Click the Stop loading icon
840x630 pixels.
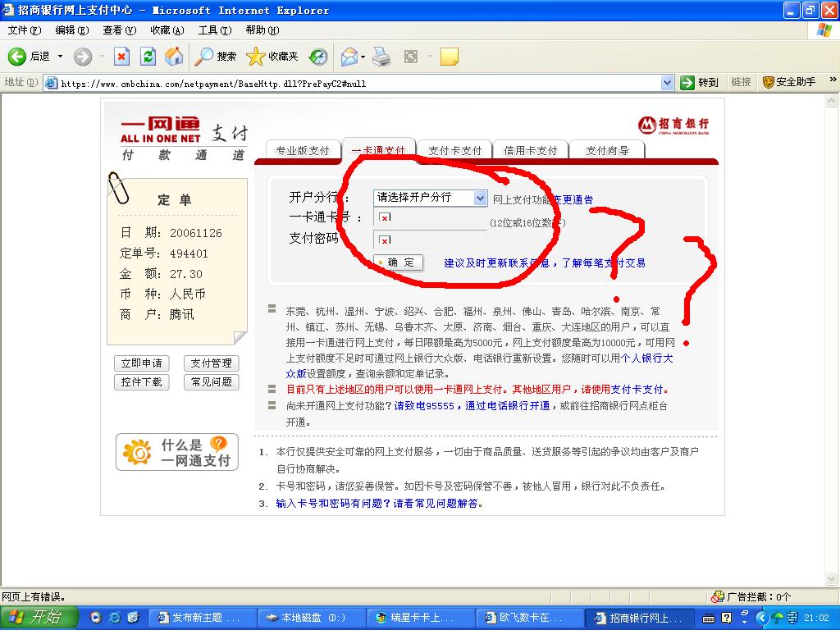pyautogui.click(x=121, y=57)
